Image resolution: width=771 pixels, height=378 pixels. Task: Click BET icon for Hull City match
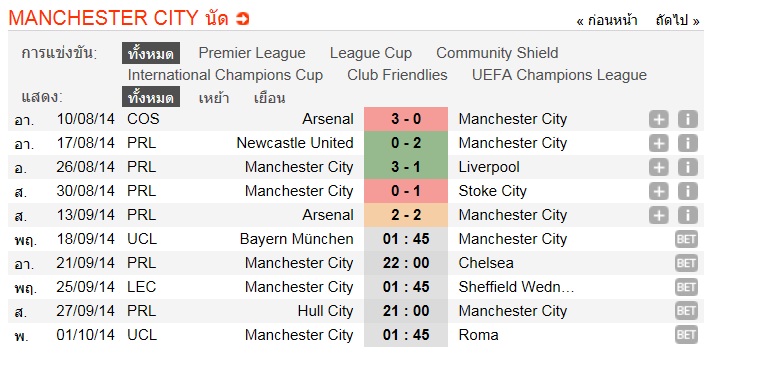(686, 311)
